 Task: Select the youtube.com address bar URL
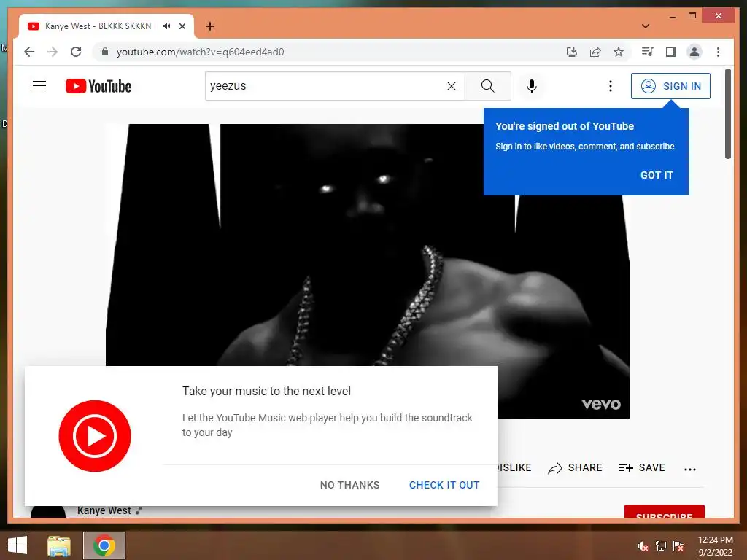(x=200, y=52)
